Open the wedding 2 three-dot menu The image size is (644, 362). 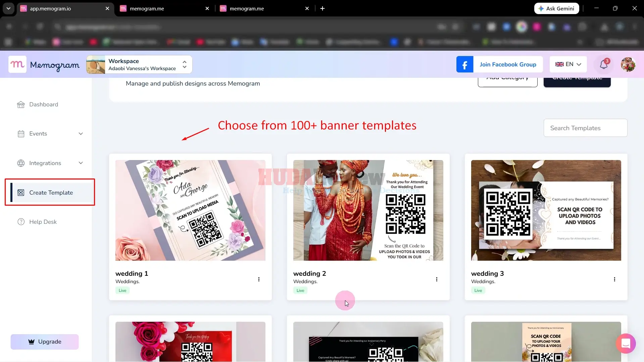point(437,279)
